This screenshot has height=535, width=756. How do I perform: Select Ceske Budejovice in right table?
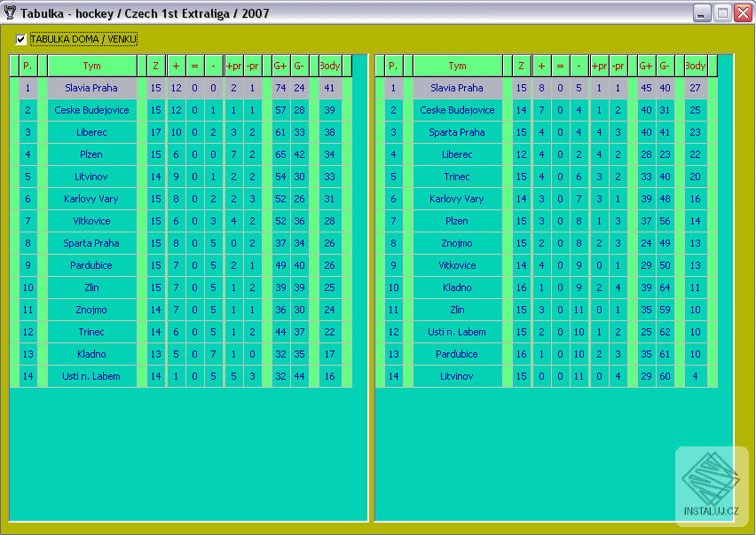click(x=457, y=110)
